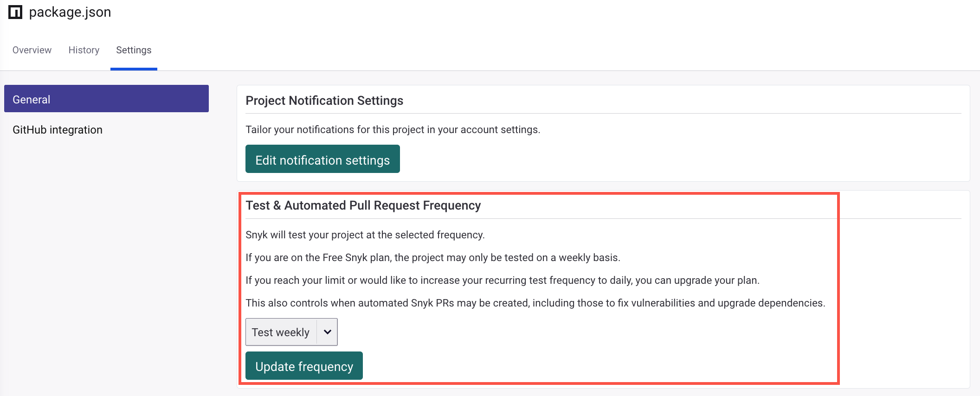This screenshot has height=396, width=980.
Task: Navigate to GitHub integration in the sidebar
Action: (57, 130)
